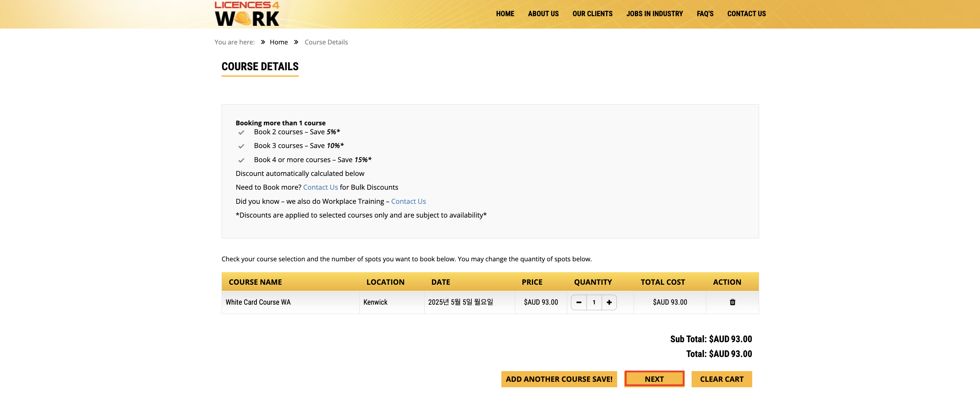Screen dimensions: 980x420
Task: Open the About Us menu item
Action: 543,14
